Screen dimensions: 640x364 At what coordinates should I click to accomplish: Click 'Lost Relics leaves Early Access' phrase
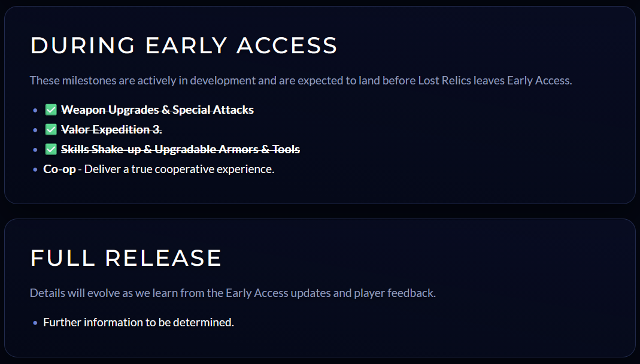[x=495, y=80]
